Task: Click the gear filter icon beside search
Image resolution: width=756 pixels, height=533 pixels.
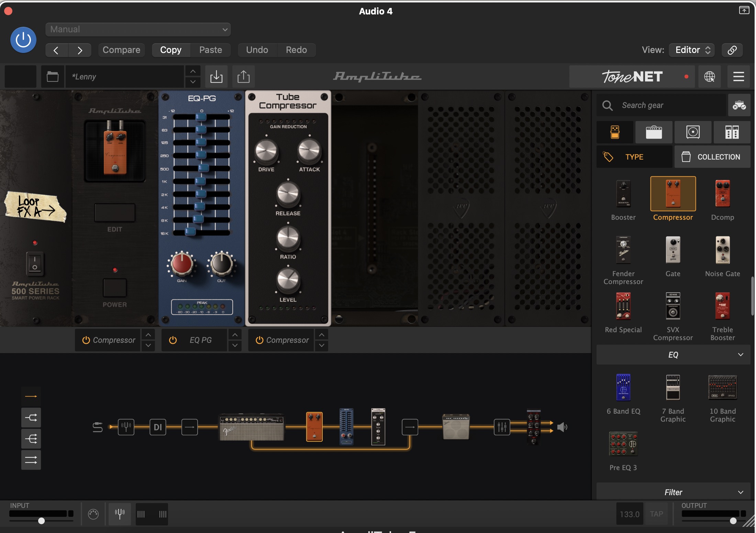Action: coord(739,105)
